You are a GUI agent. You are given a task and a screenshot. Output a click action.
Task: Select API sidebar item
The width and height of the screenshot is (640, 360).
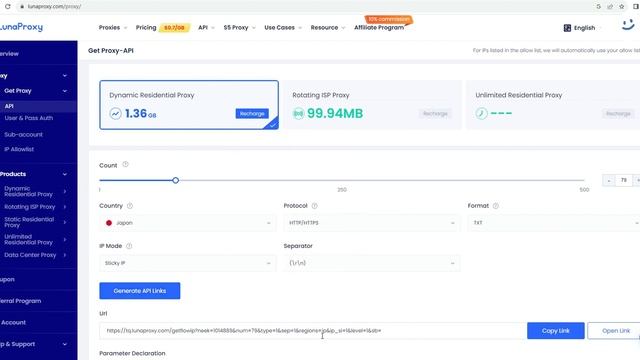tap(38, 106)
